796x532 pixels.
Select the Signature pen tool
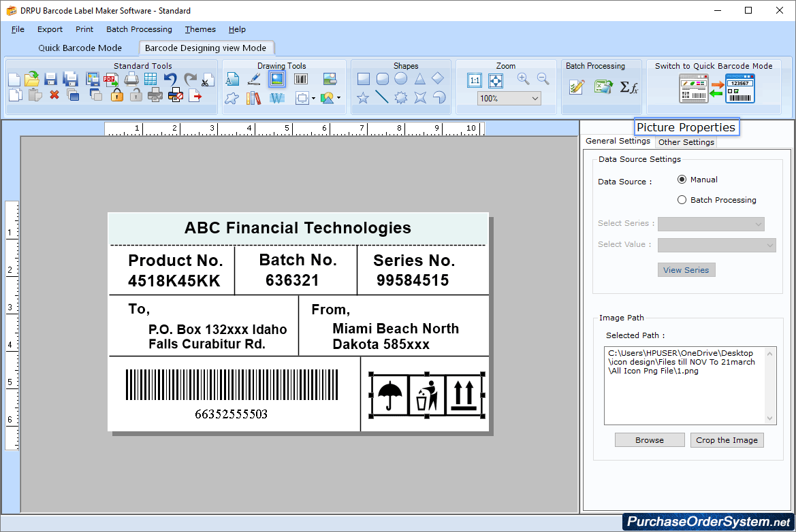(254, 79)
